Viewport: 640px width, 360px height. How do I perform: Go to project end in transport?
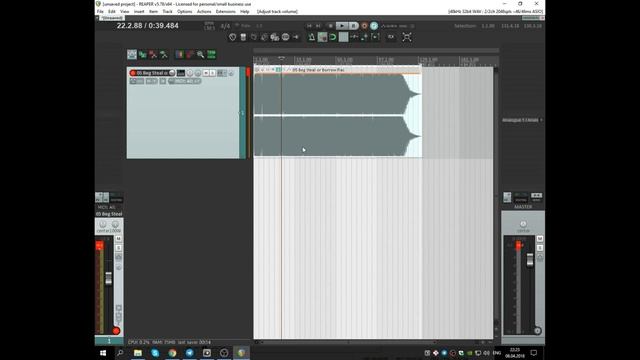(319, 26)
